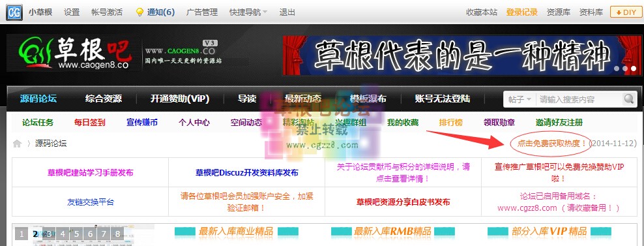The image size is (644, 246).
Task: Open 论坛任务 submenu link
Action: click(38, 122)
